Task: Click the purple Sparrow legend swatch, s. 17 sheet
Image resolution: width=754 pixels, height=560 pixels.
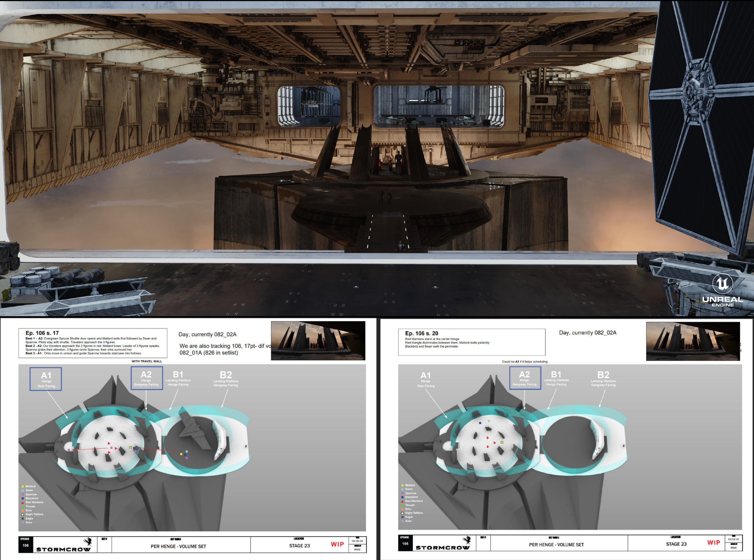Action: 23,495
